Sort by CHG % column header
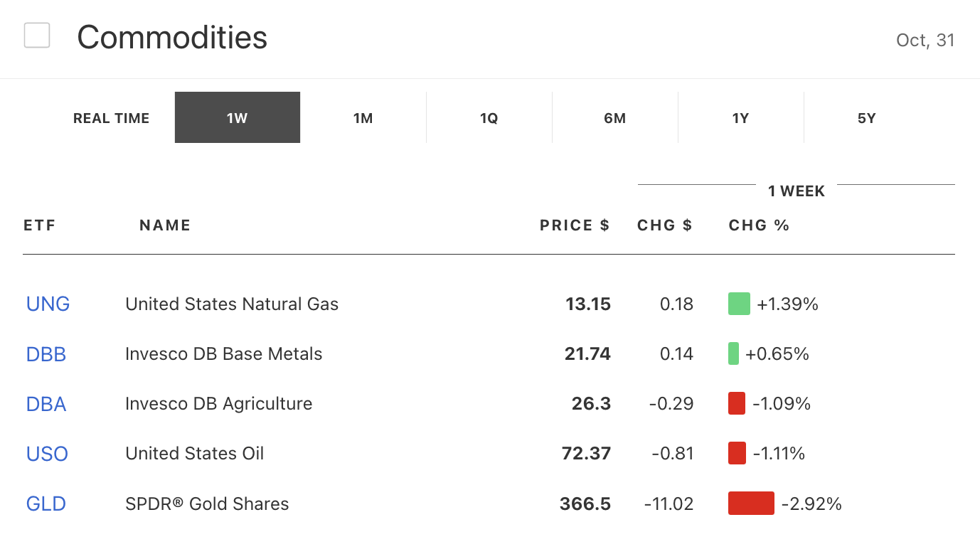The width and height of the screenshot is (980, 559). pyautogui.click(x=759, y=225)
